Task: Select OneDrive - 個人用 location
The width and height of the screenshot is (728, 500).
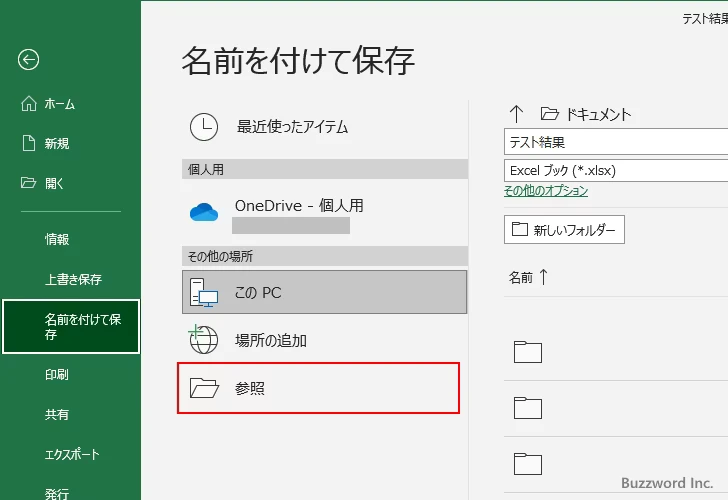Action: coord(325,213)
